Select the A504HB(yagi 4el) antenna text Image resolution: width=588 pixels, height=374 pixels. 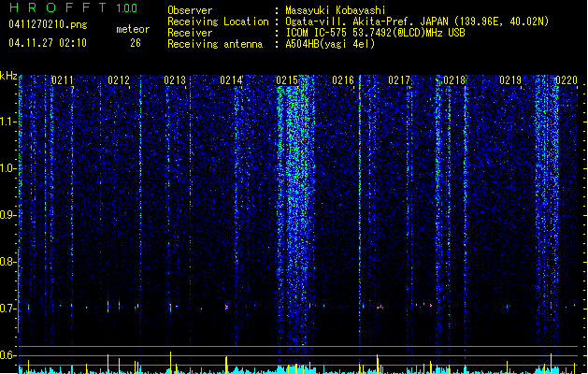click(x=330, y=44)
